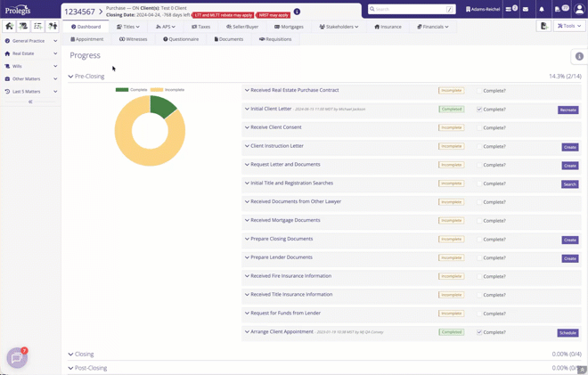Image resolution: width=588 pixels, height=375 pixels.
Task: Click the Schedule button for Arrange Client Appointment
Action: pyautogui.click(x=568, y=333)
